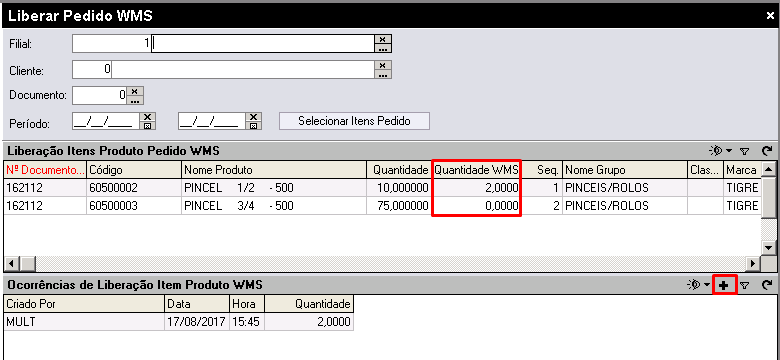Click the Data column header

click(197, 304)
